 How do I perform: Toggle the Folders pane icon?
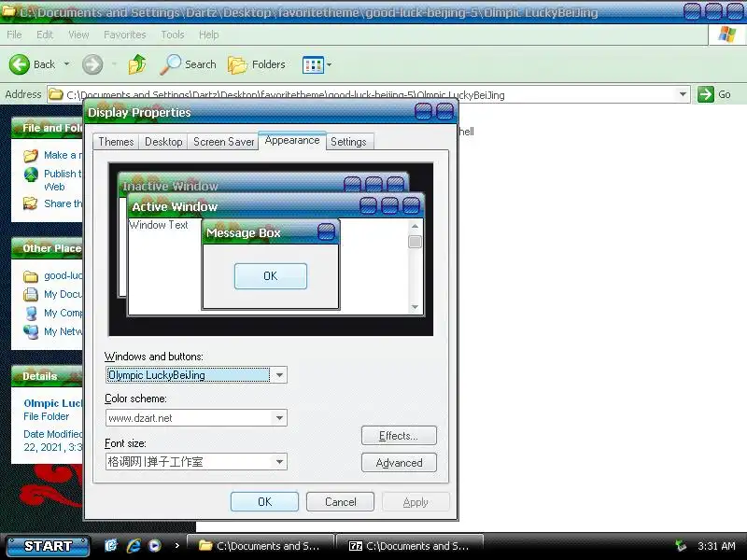[x=237, y=64]
